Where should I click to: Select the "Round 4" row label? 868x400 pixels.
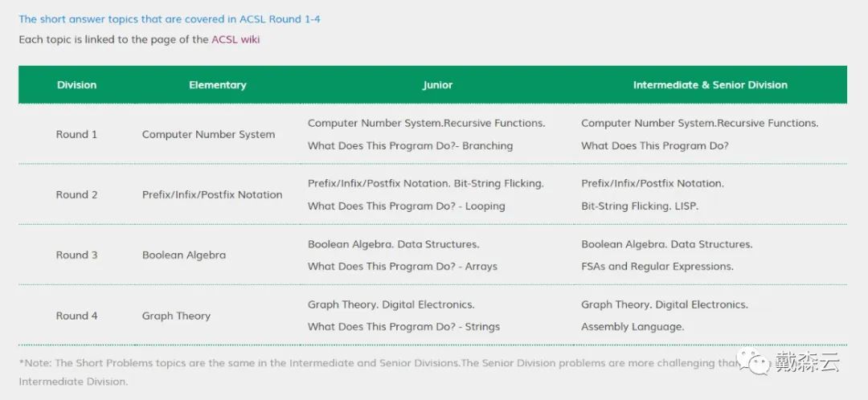(x=76, y=316)
